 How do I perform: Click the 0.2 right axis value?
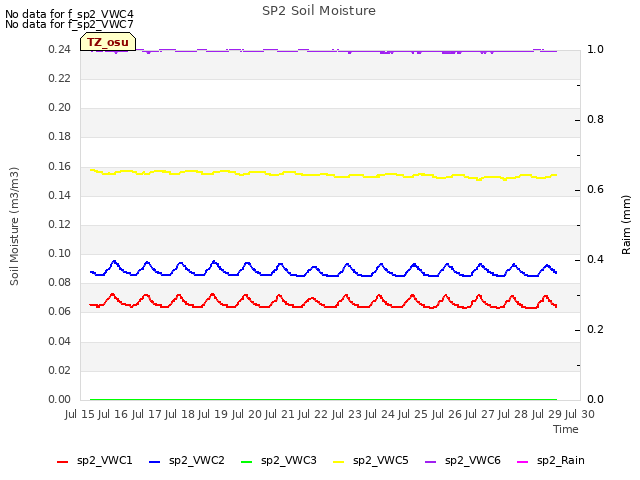pyautogui.click(x=595, y=329)
